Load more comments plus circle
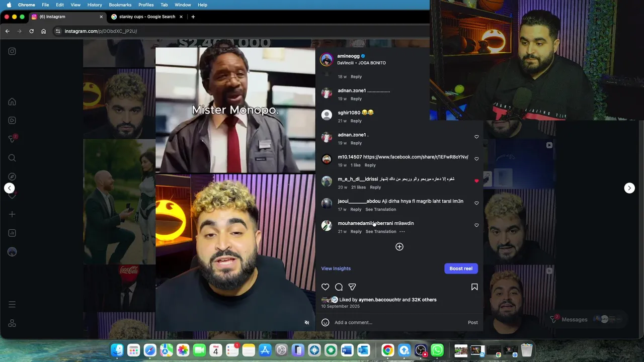This screenshot has height=362, width=644. click(x=399, y=247)
